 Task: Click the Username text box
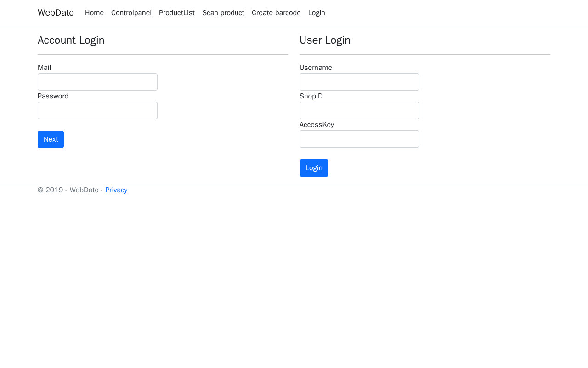click(x=359, y=82)
